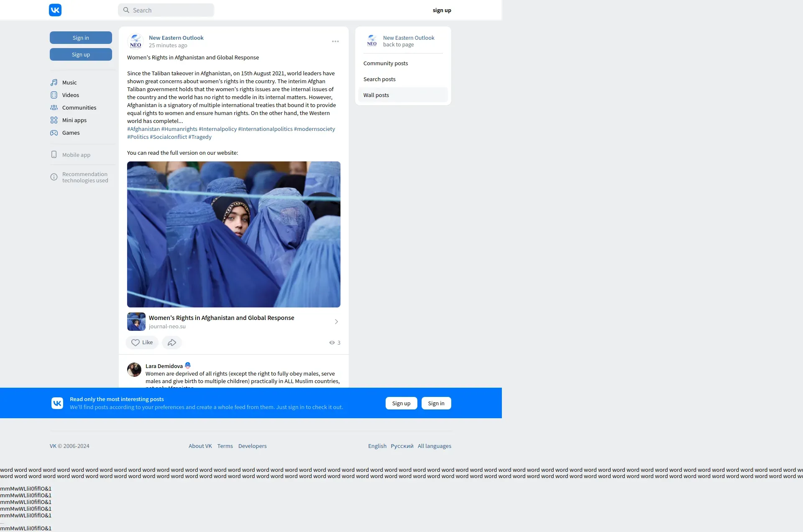Open the post's three-dot options menu

(x=335, y=41)
